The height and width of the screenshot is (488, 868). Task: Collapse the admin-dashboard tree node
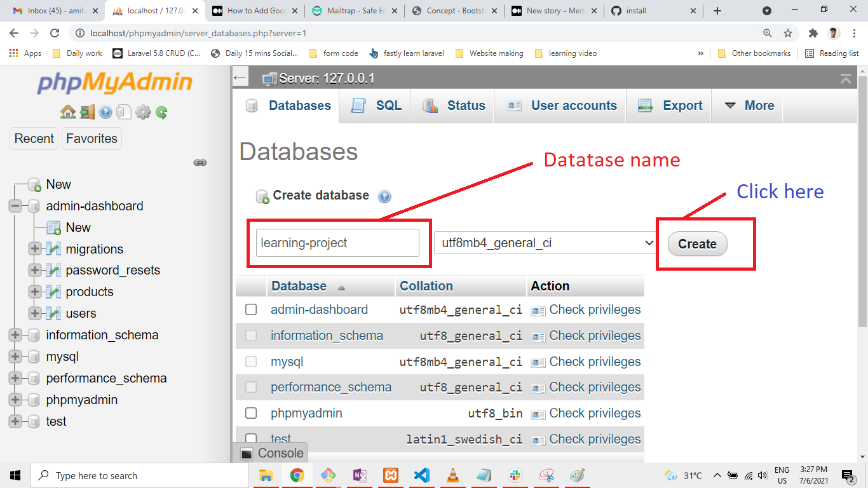[x=15, y=206]
